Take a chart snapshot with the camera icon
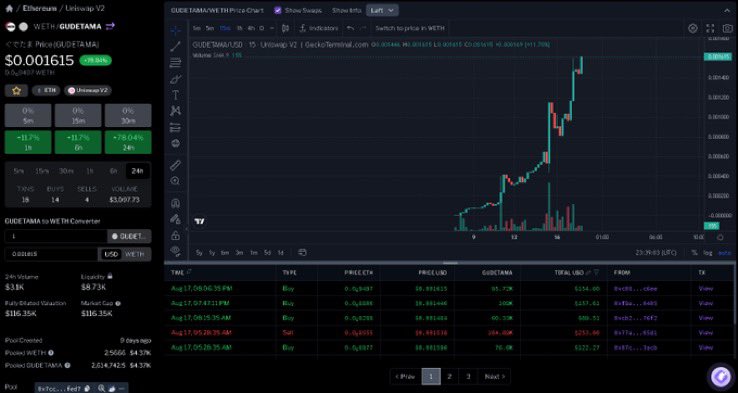 (728, 28)
